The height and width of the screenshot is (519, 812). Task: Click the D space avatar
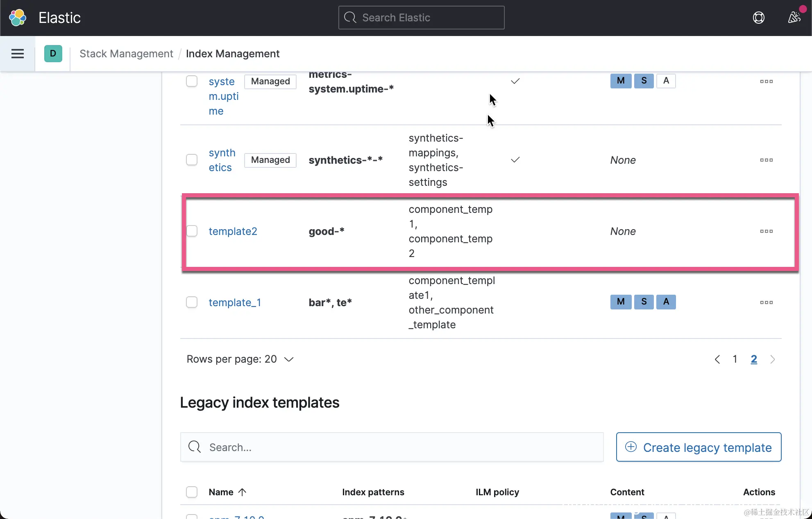[53, 54]
